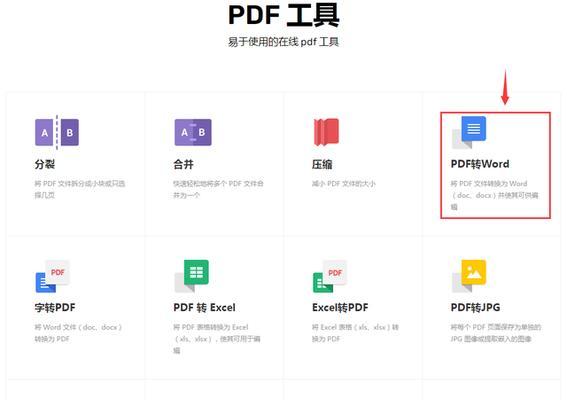This screenshot has width=567, height=400.
Task: Click the description under PDF转JPG
Action: pos(496,333)
